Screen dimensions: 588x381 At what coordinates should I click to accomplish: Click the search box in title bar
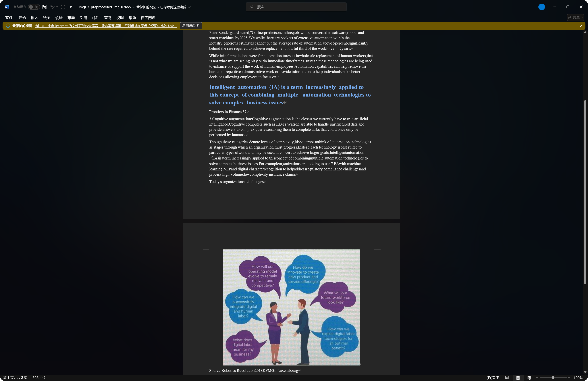point(296,7)
